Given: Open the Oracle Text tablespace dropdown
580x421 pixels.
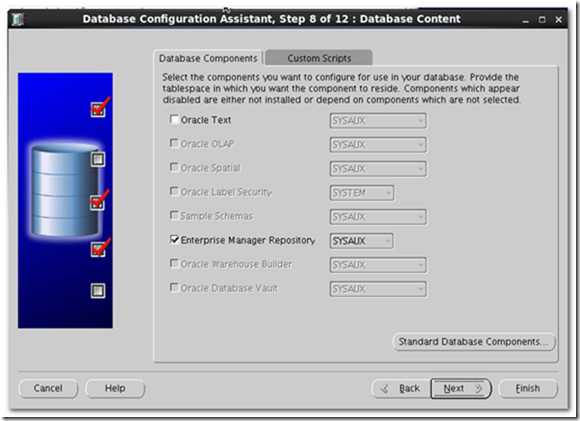Looking at the screenshot, I should coord(378,121).
